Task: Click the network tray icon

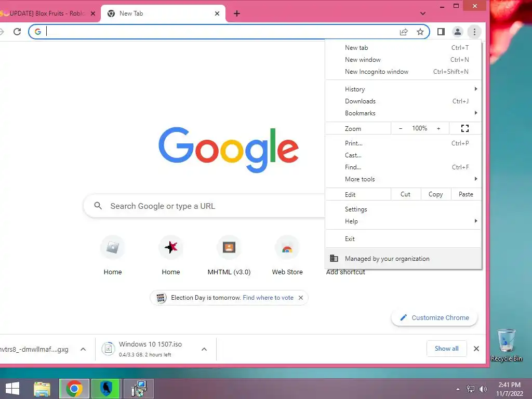Action: (471, 389)
